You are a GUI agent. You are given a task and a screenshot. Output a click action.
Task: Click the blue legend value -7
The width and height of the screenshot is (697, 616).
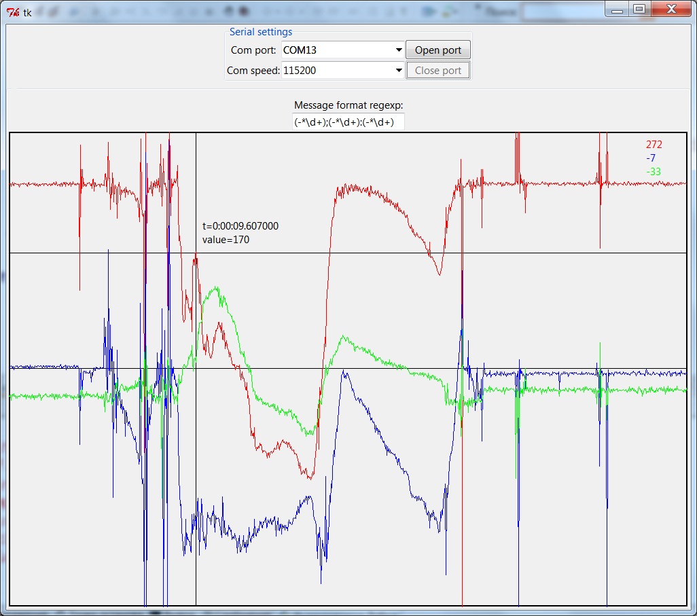coord(651,158)
